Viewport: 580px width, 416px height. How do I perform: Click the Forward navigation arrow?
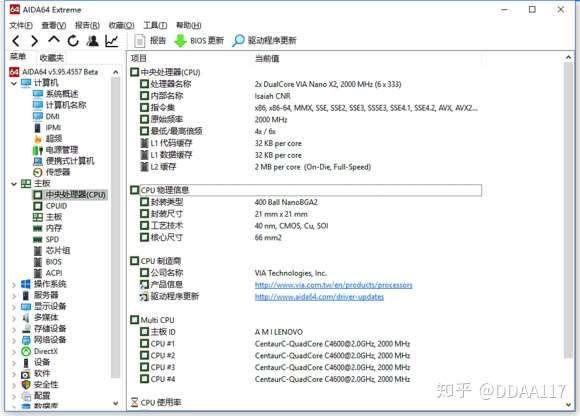pyautogui.click(x=34, y=41)
